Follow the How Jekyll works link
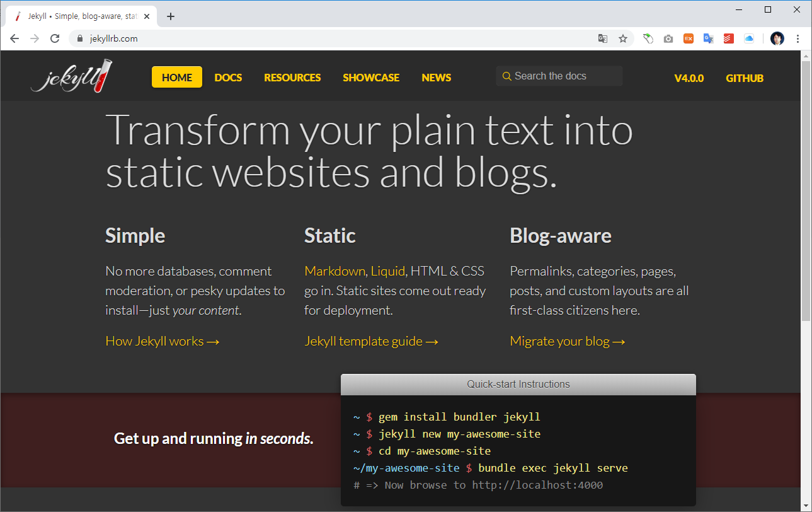Image resolution: width=812 pixels, height=512 pixels. pos(163,341)
